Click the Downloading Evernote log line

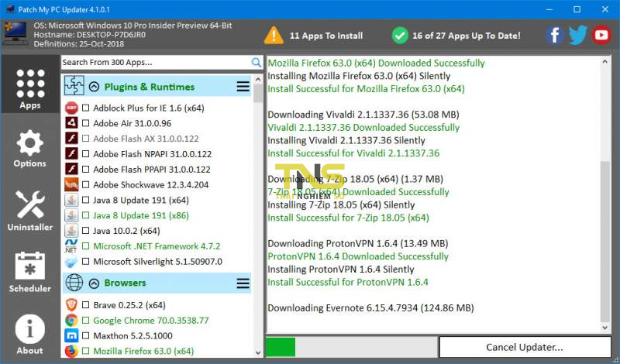click(370, 308)
